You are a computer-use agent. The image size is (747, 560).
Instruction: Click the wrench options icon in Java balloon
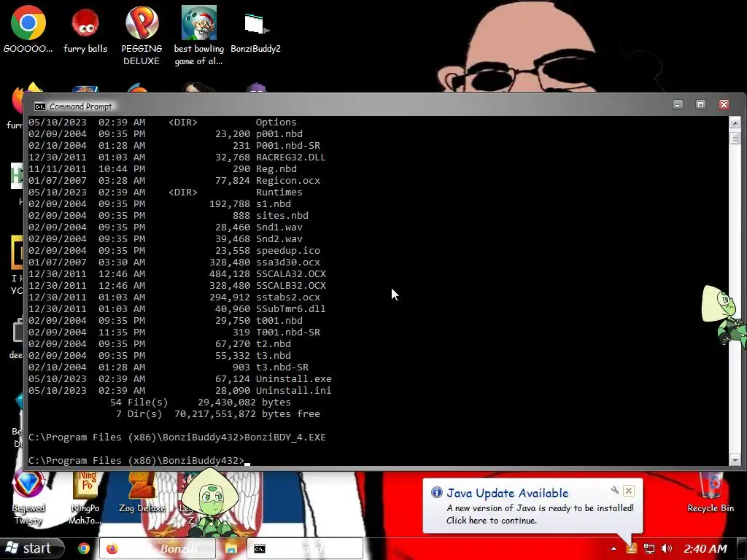click(614, 490)
